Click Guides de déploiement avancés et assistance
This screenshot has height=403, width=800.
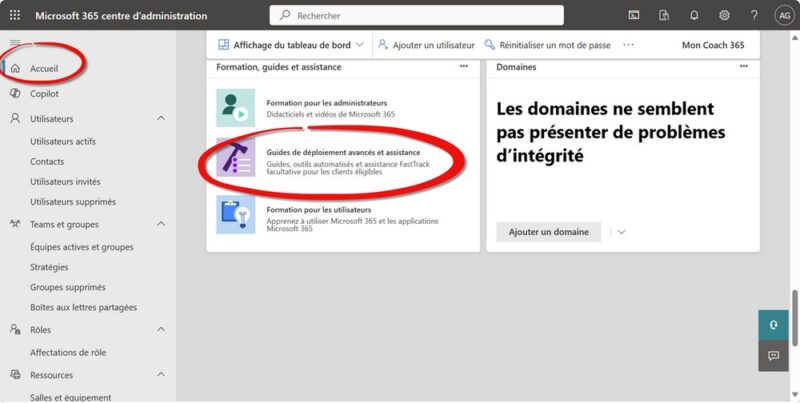343,153
